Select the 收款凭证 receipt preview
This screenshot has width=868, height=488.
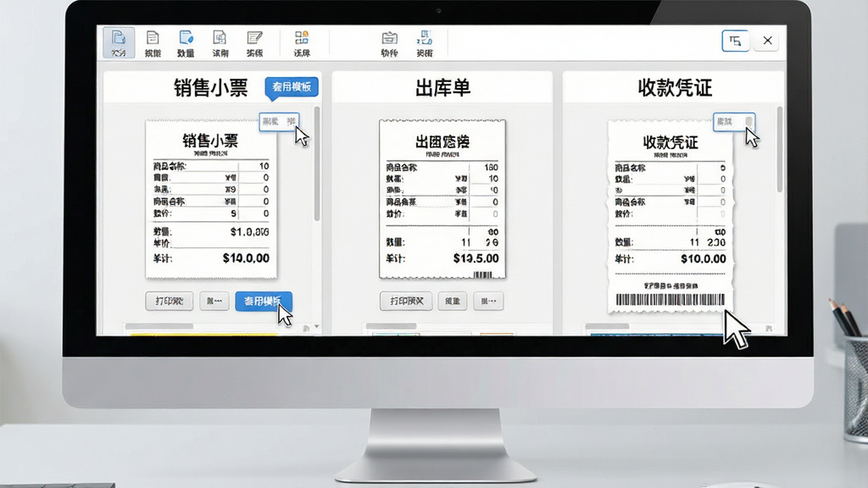coord(670,216)
